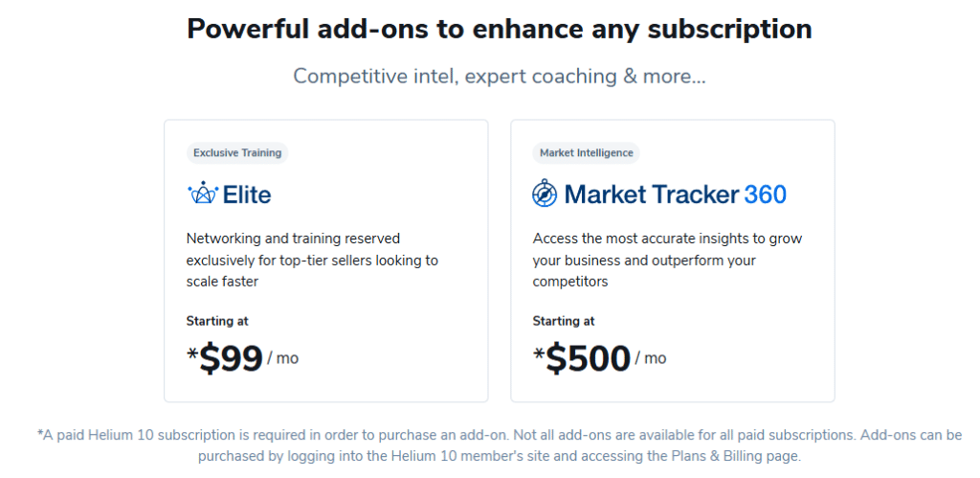Click the asterisk before the $500 price
This screenshot has width=980, height=478.
pos(539,354)
